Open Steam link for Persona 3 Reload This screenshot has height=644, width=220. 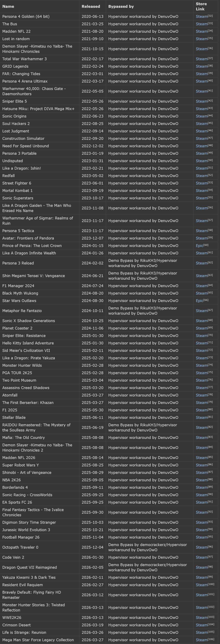201,263
